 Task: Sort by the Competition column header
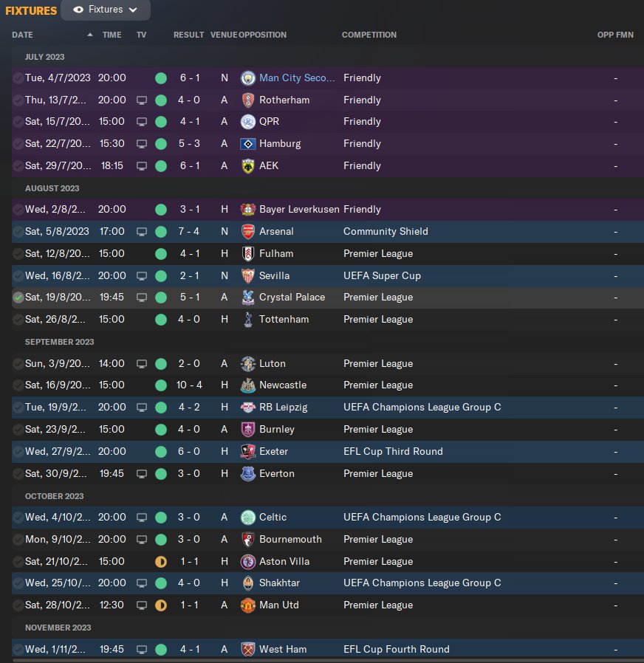point(369,35)
